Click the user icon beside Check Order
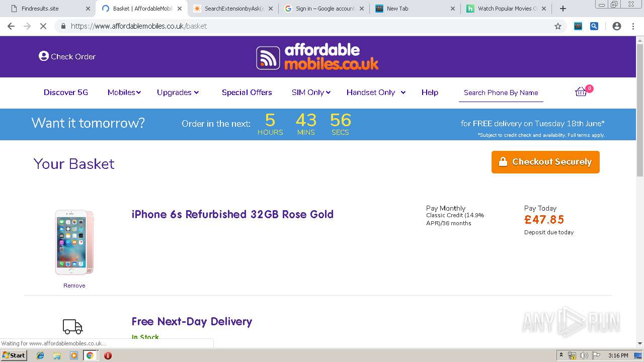This screenshot has width=644, height=362. pos(44,56)
